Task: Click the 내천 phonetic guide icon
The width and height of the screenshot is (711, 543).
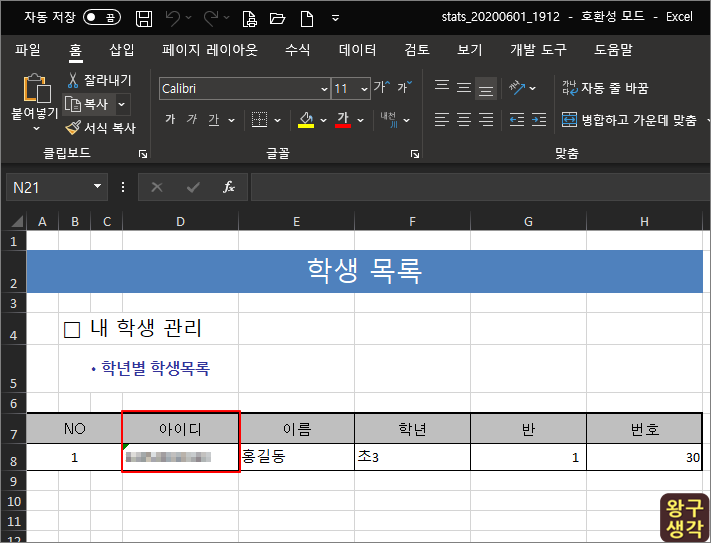Action: (x=389, y=120)
